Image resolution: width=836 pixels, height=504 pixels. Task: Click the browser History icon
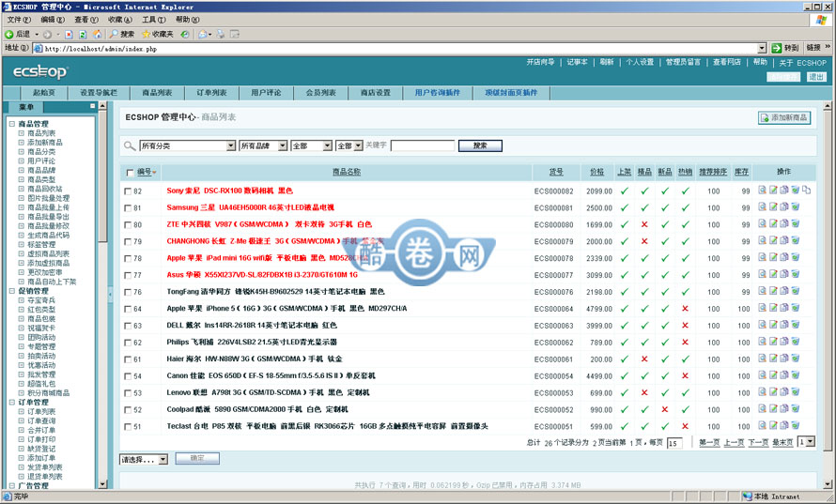coord(184,34)
